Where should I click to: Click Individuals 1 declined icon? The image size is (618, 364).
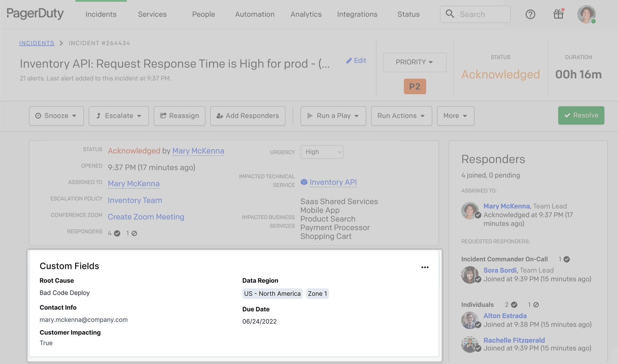(x=536, y=305)
